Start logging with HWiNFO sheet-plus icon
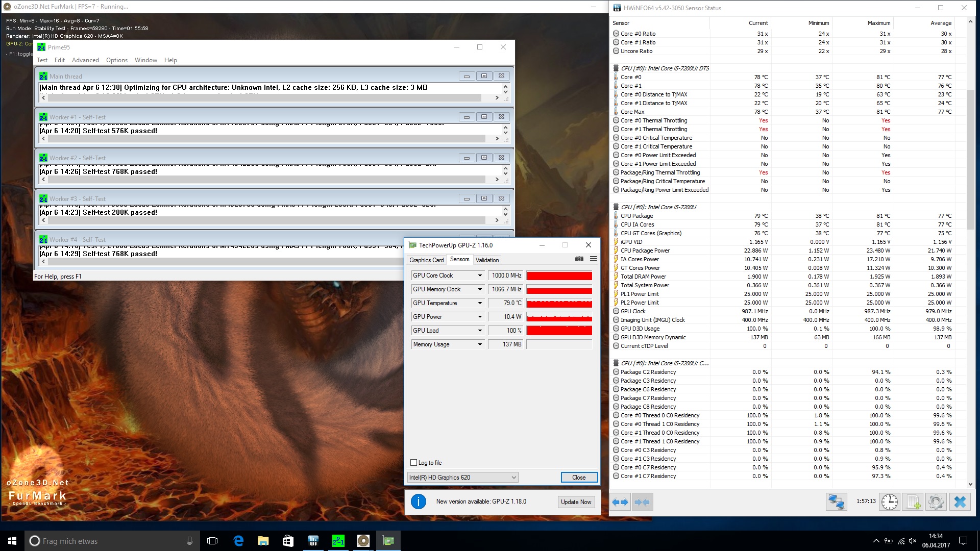Viewport: 980px width, 551px height. click(913, 502)
